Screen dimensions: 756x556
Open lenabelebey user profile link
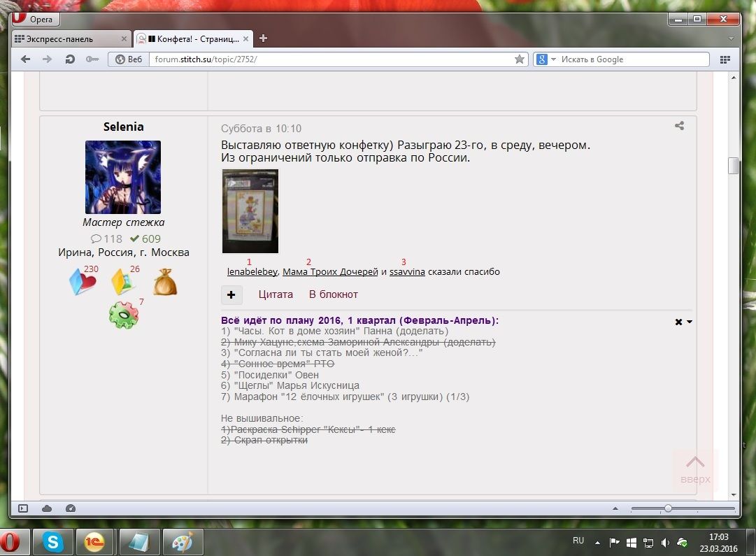pyautogui.click(x=252, y=272)
